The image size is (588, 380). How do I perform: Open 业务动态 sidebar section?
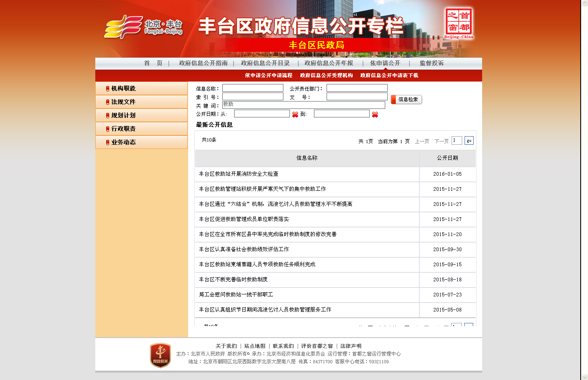click(123, 142)
